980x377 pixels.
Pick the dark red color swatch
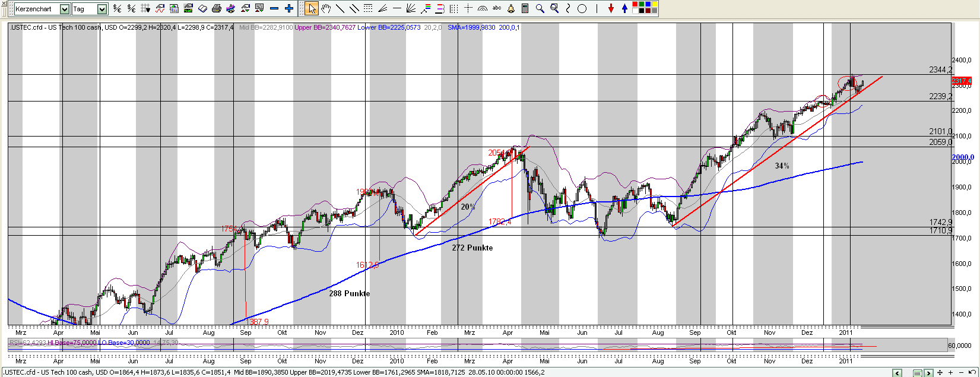pos(648,11)
